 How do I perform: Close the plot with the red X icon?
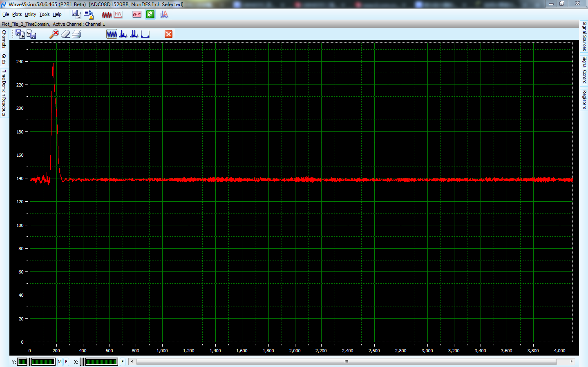[168, 34]
